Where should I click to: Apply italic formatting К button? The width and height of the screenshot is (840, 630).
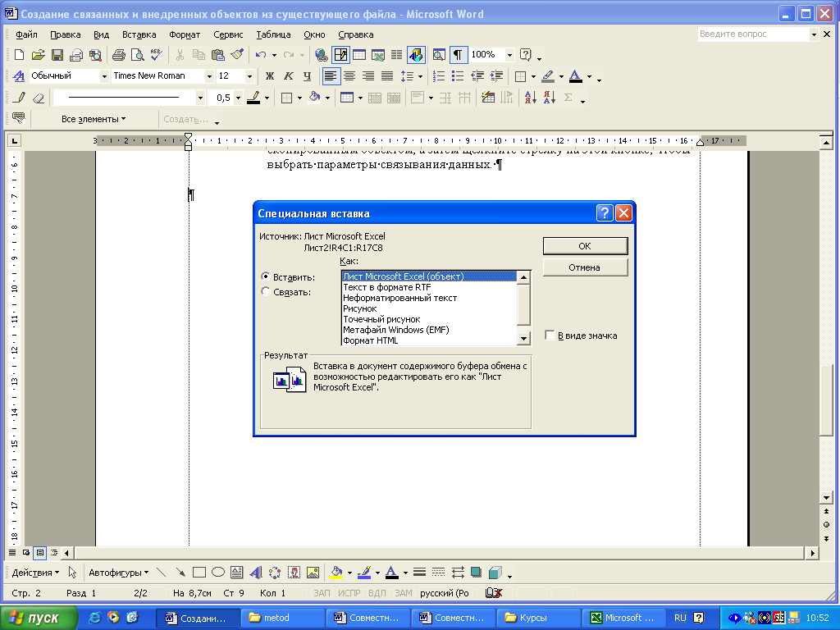pyautogui.click(x=288, y=76)
